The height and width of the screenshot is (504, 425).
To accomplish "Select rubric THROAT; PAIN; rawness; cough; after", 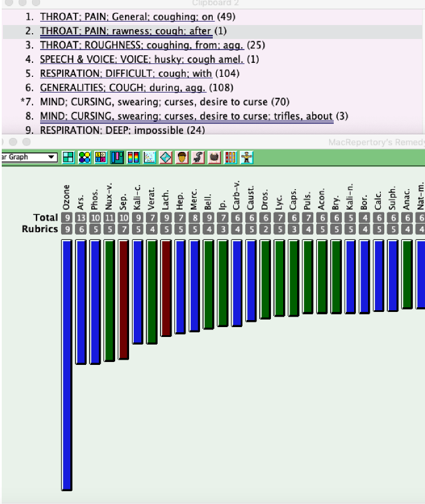I will coord(126,31).
